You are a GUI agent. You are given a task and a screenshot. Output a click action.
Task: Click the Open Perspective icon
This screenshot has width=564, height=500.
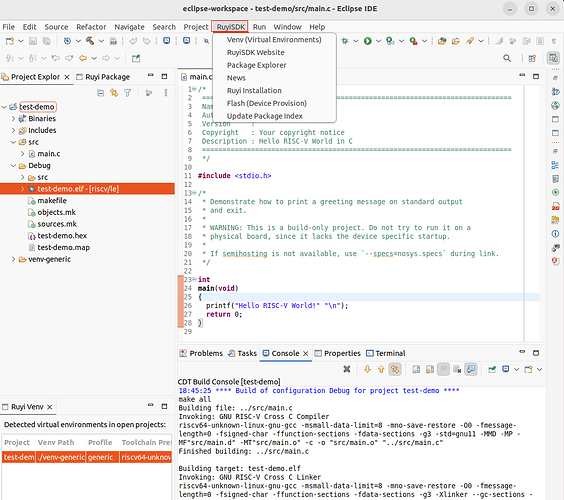pyautogui.click(x=532, y=58)
